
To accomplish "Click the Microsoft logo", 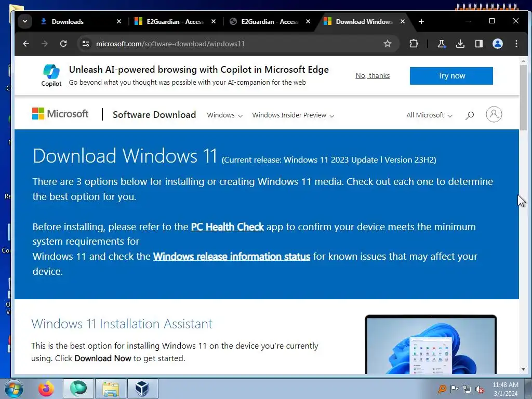I will 60,114.
